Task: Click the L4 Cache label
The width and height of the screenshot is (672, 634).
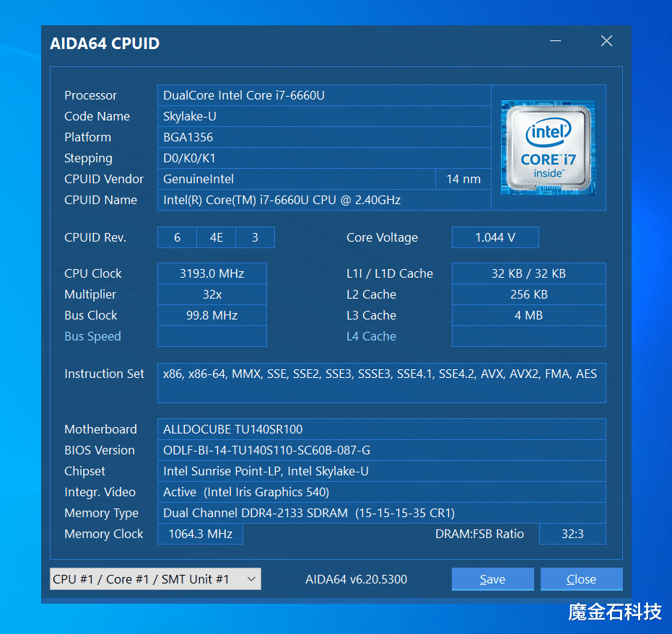Action: [371, 336]
